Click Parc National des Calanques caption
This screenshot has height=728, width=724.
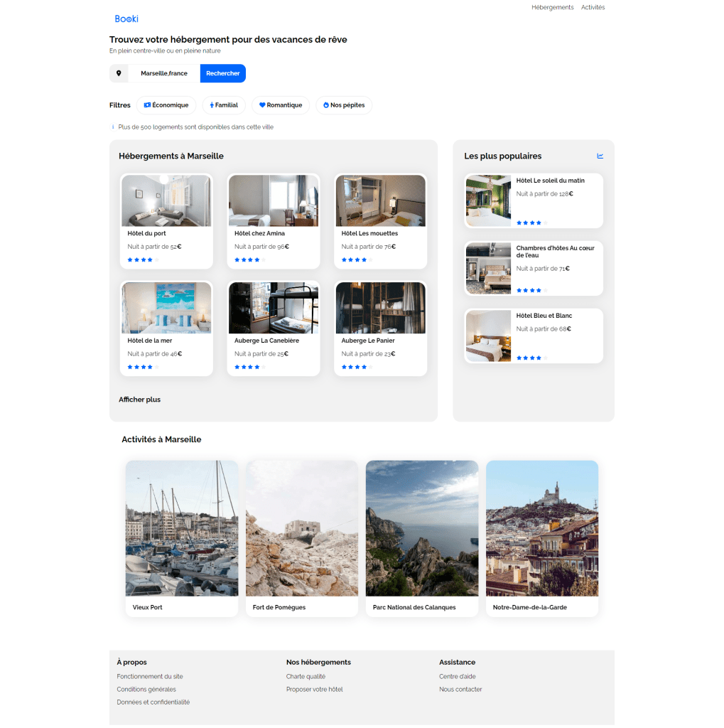pos(414,607)
